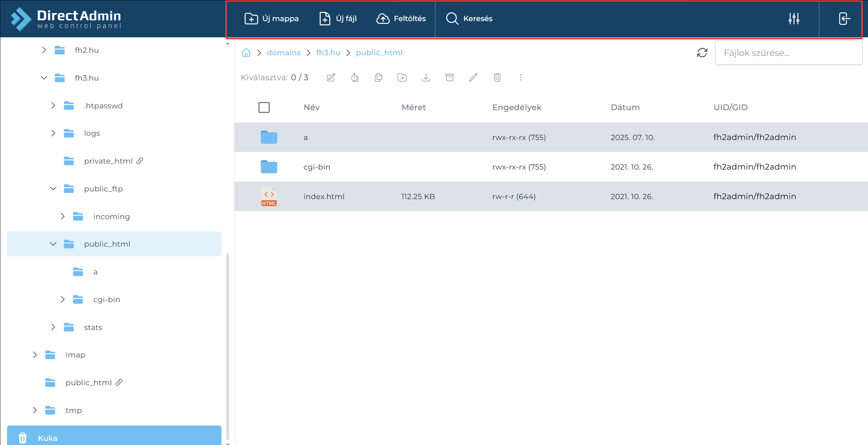Open the Kuka trash button
Screen dimensions: 868x445
[x=114, y=436]
